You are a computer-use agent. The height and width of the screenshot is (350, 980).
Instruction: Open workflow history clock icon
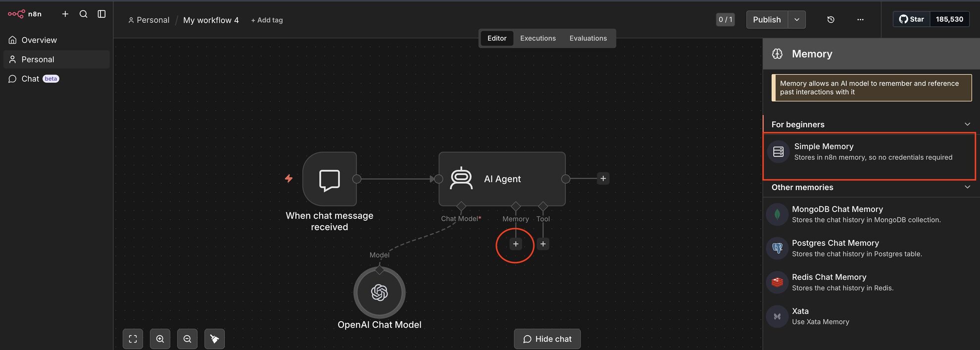pos(831,19)
